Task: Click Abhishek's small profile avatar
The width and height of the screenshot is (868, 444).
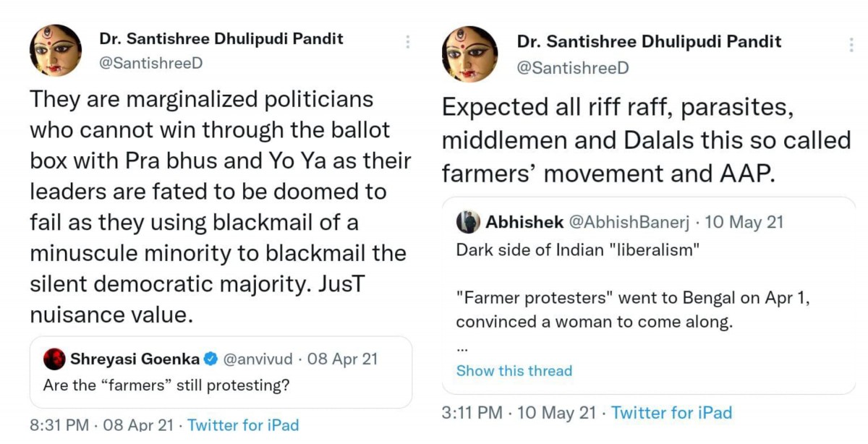Action: point(468,222)
